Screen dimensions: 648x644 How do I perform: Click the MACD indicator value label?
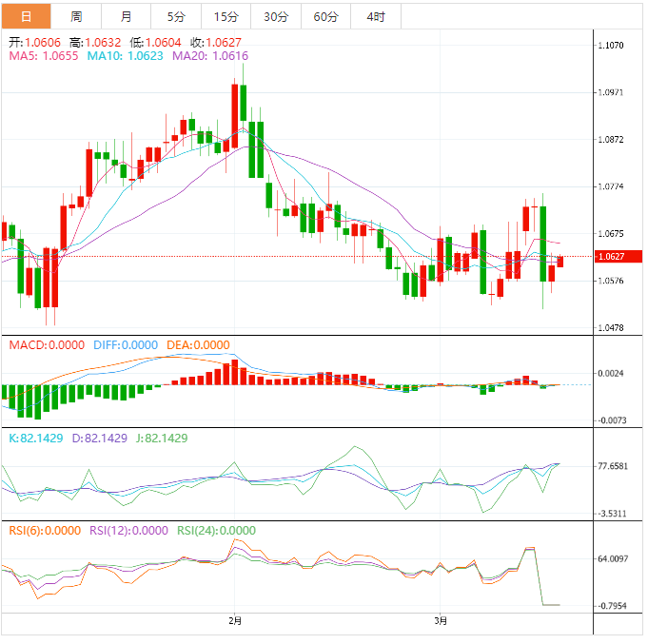pyautogui.click(x=46, y=345)
